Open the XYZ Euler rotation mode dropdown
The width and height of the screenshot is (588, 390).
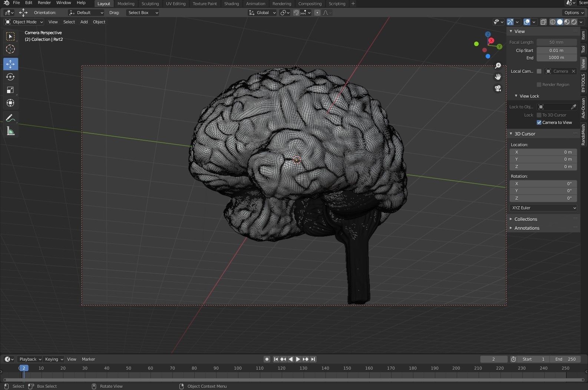544,208
